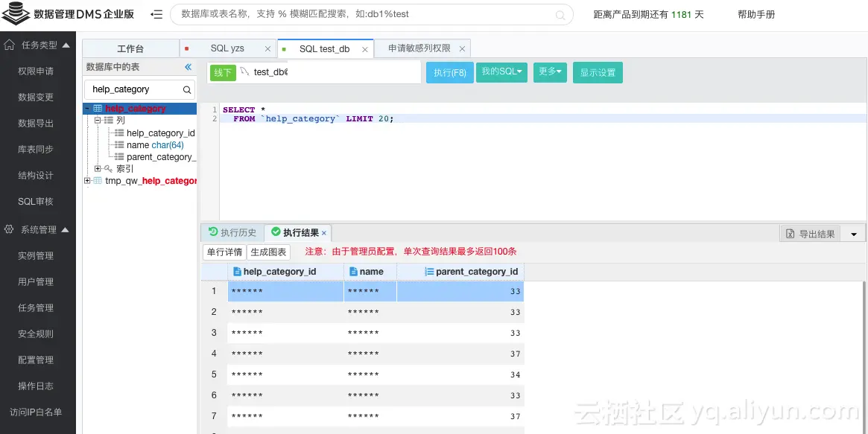Image resolution: width=868 pixels, height=434 pixels.
Task: Click column icon beside name char(64)
Action: coord(119,145)
